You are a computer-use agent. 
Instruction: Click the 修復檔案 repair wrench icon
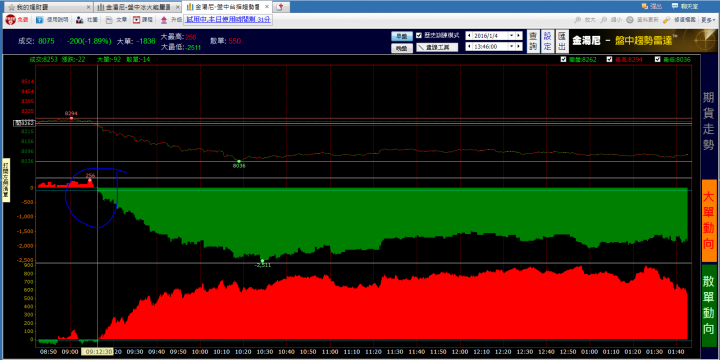(666, 20)
